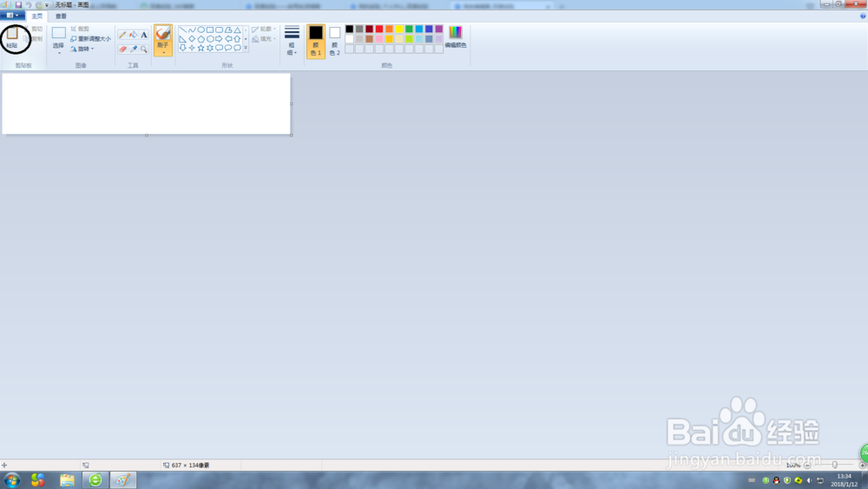Choose the red color swatch
Viewport: 868px width, 489px height.
tap(379, 29)
